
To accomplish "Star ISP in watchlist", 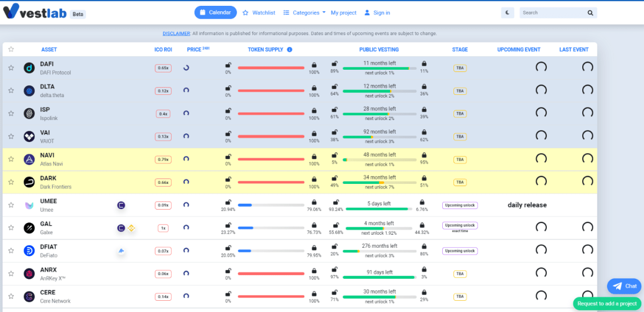I will tap(11, 114).
